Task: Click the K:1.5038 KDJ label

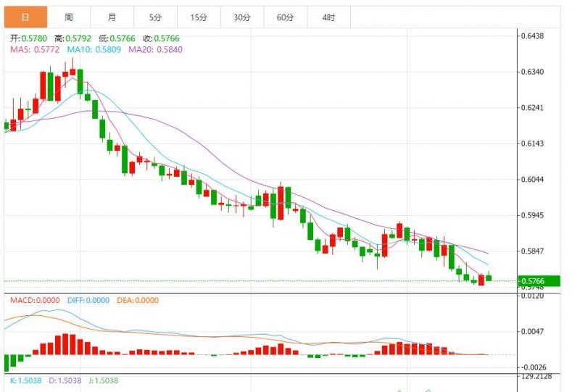Action: [25, 380]
